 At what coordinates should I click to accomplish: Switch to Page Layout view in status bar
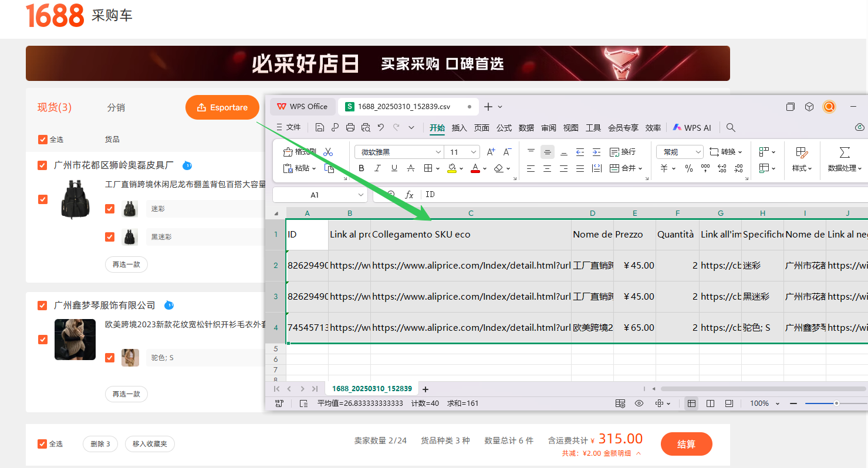point(711,403)
